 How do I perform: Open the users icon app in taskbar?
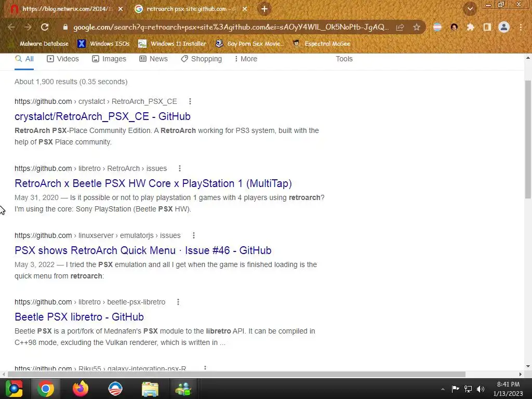click(x=183, y=389)
